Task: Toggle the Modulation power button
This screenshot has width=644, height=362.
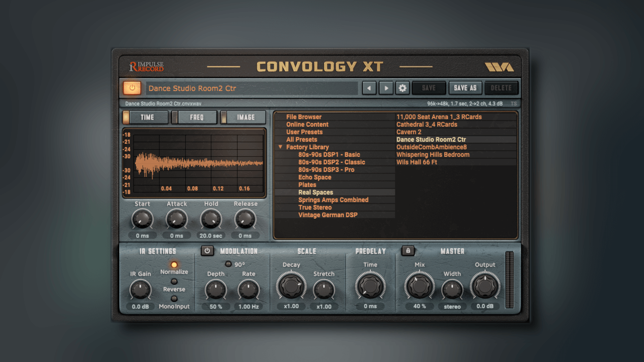Action: tap(207, 250)
